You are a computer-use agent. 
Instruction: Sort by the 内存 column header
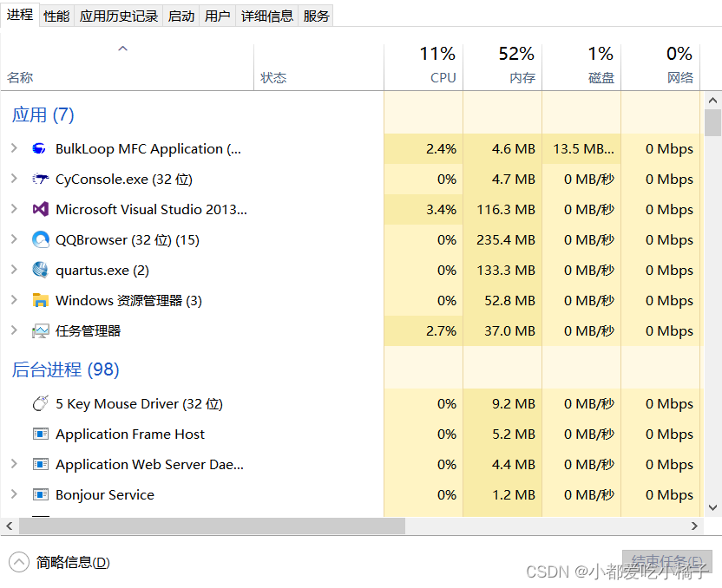click(502, 67)
